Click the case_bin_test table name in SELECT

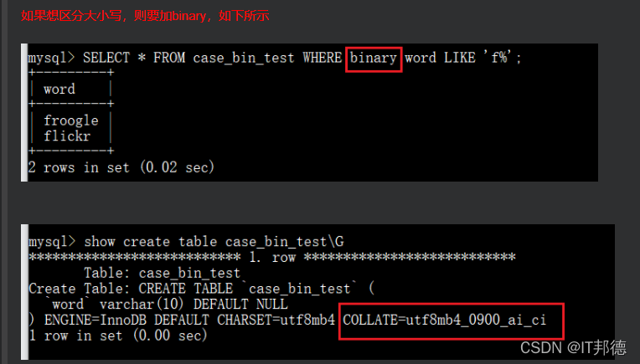243,58
